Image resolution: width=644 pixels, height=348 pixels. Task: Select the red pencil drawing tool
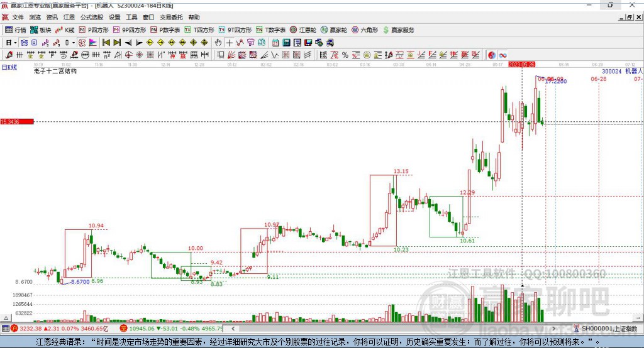pyautogui.click(x=9, y=55)
